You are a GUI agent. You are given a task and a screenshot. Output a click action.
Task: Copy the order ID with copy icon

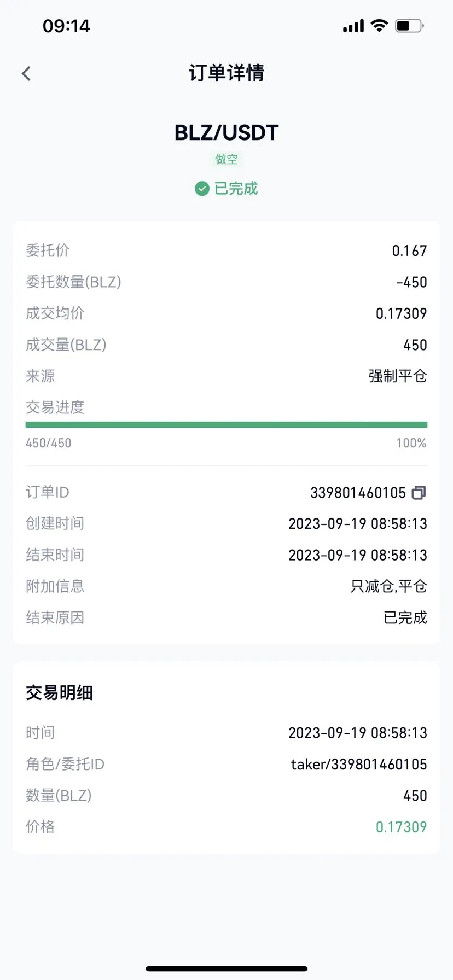click(419, 493)
